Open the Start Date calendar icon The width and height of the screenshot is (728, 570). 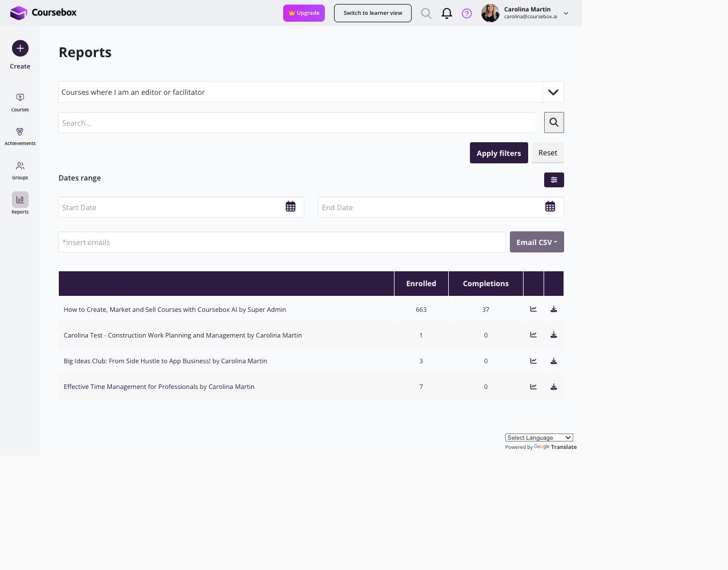pyautogui.click(x=291, y=207)
